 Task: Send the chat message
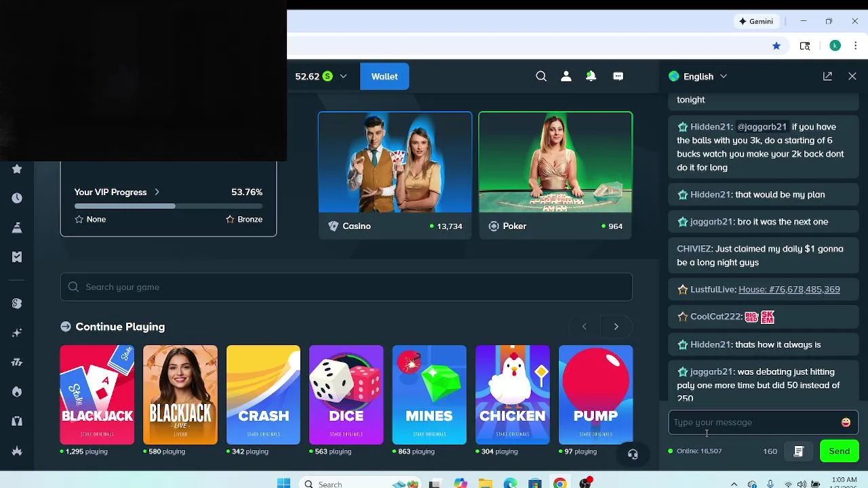(x=839, y=451)
